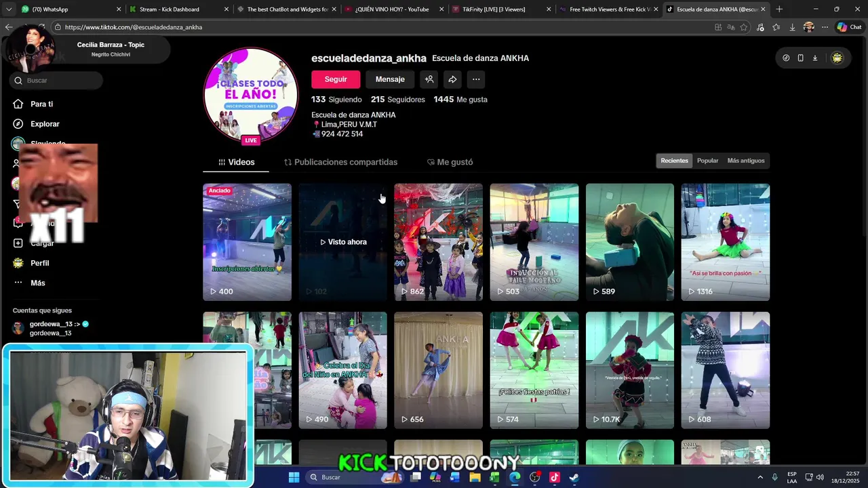Viewport: 868px width, 488px height.
Task: Click the 215 Seguidores count
Action: click(x=398, y=100)
